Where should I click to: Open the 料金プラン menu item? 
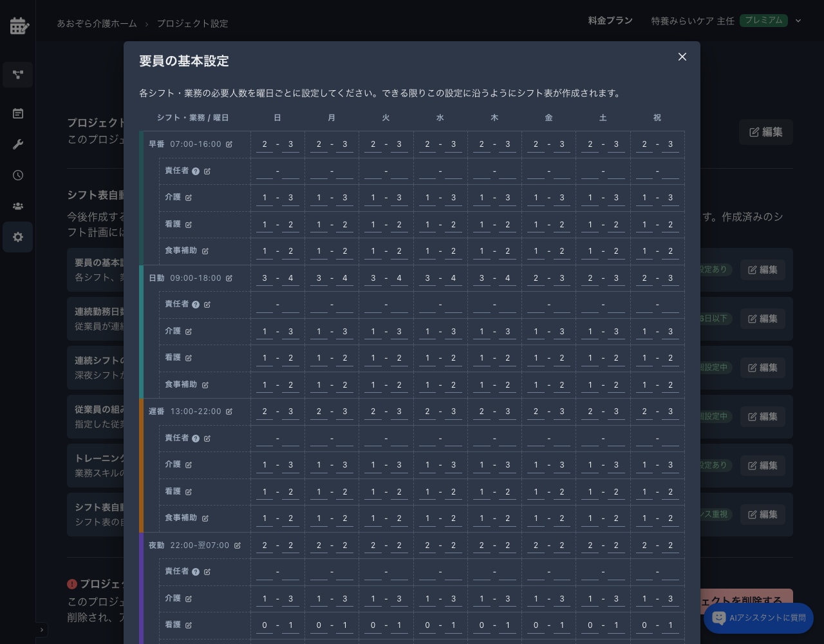point(610,21)
